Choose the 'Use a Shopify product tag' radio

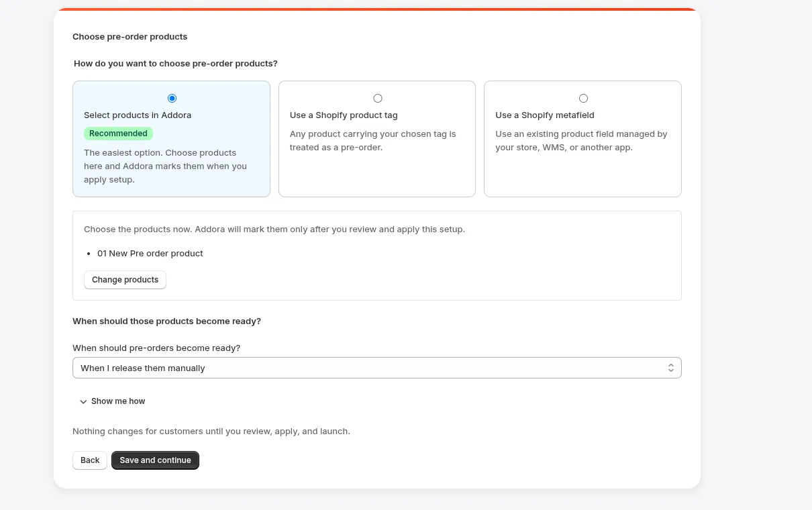[x=378, y=98]
